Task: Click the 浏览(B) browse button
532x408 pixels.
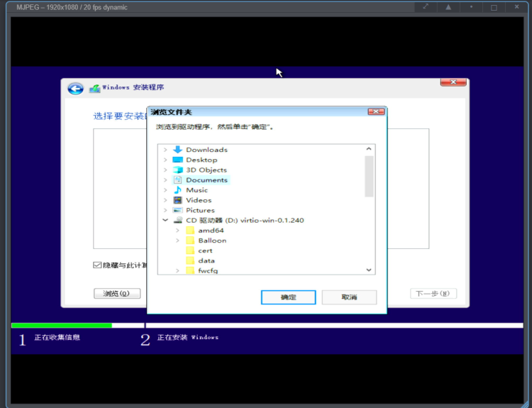Action: 117,293
